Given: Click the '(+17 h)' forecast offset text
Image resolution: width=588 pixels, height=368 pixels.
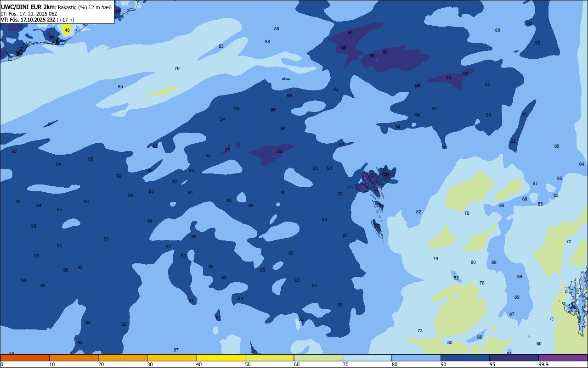Looking at the screenshot, I should click(x=66, y=20).
